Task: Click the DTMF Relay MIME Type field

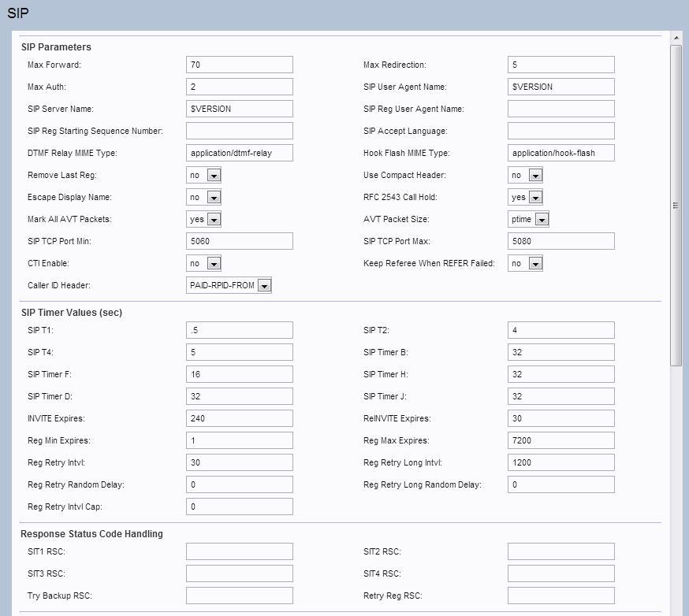Action: pos(240,153)
